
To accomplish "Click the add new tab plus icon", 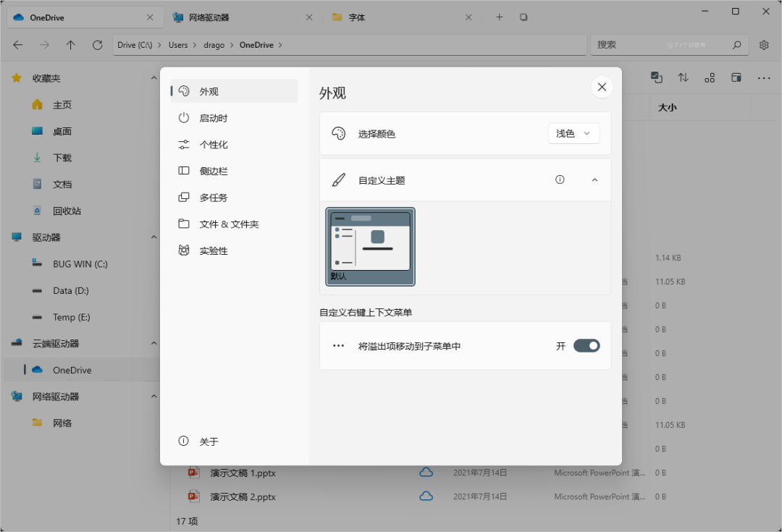I will [499, 17].
